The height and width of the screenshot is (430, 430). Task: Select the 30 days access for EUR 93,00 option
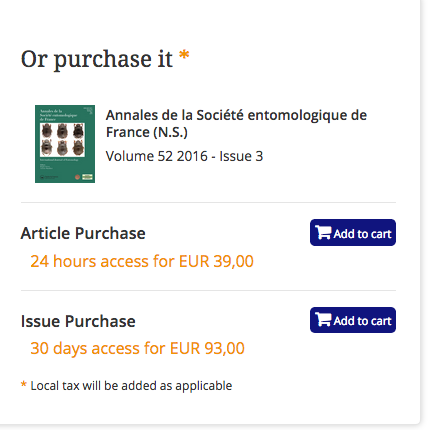(137, 348)
